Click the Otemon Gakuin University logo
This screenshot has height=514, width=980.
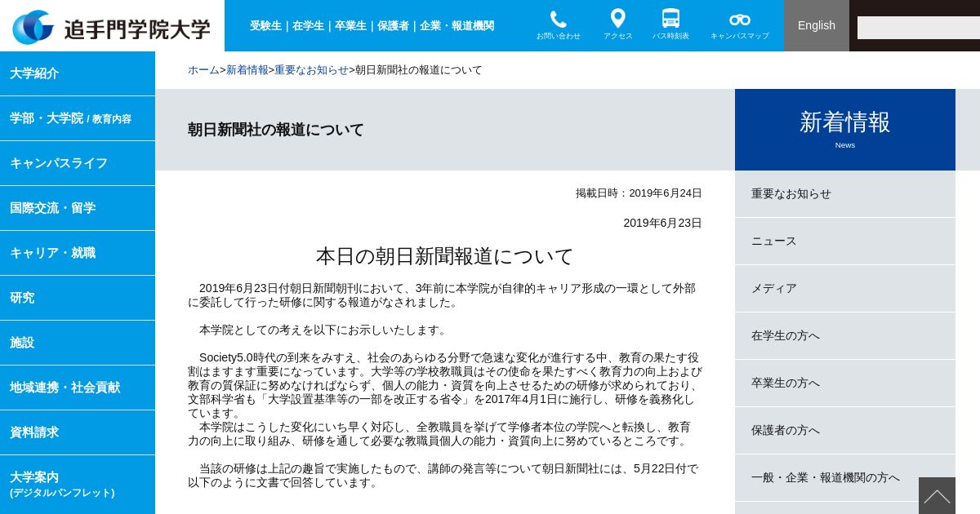pyautogui.click(x=112, y=28)
